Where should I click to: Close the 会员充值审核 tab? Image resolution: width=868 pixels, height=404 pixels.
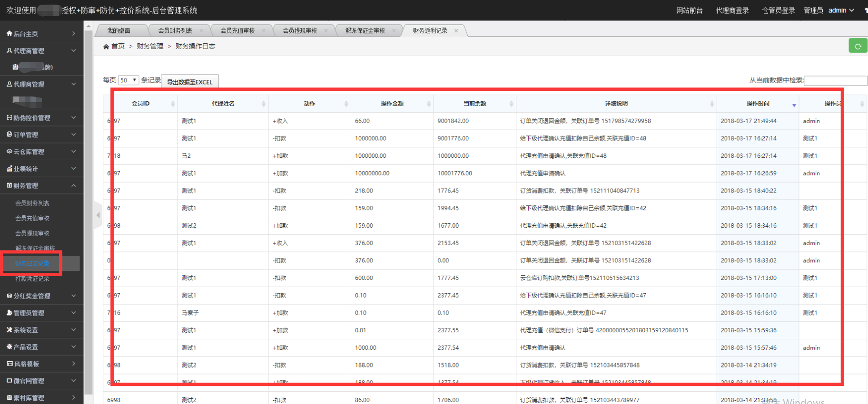(x=264, y=31)
